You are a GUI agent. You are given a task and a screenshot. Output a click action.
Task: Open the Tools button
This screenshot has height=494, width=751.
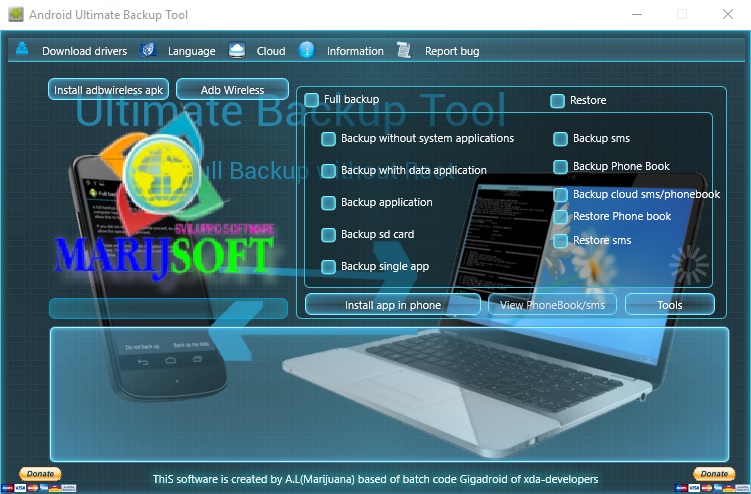(x=670, y=305)
